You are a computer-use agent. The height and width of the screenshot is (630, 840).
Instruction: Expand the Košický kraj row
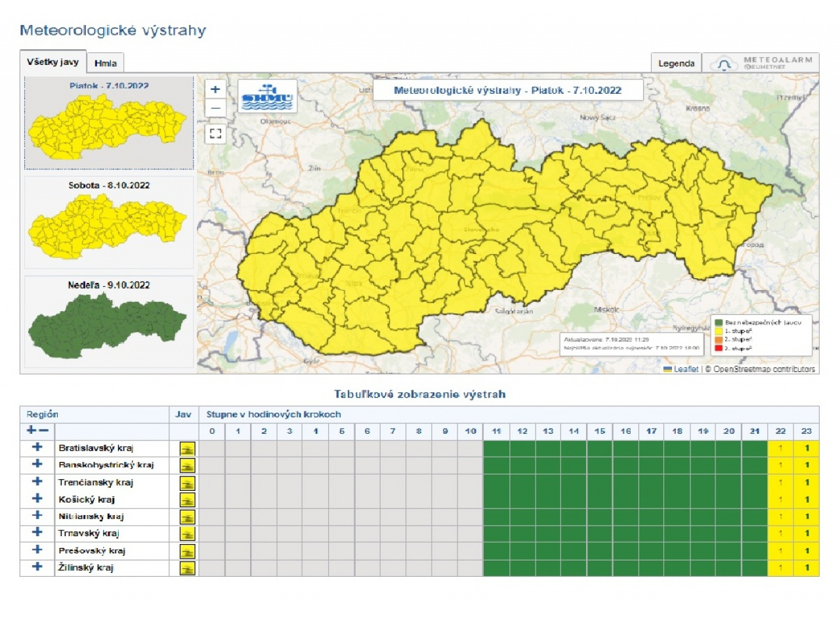(x=37, y=498)
